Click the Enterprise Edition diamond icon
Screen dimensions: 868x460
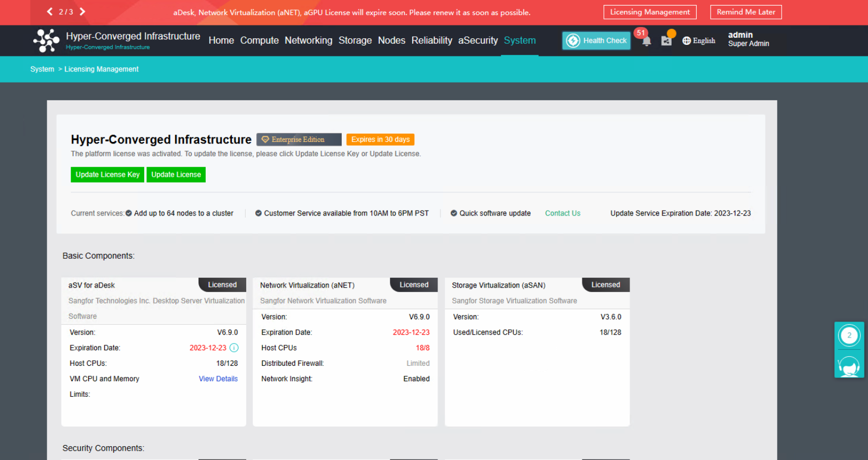pyautogui.click(x=265, y=140)
